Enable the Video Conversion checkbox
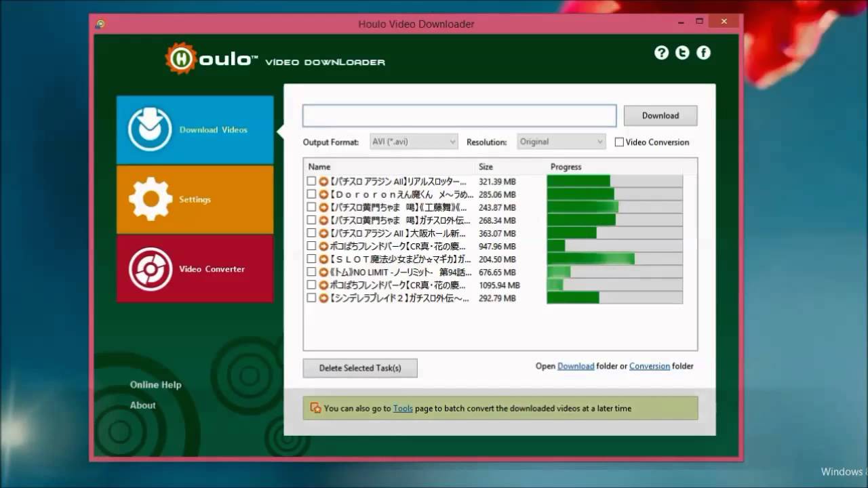 619,142
